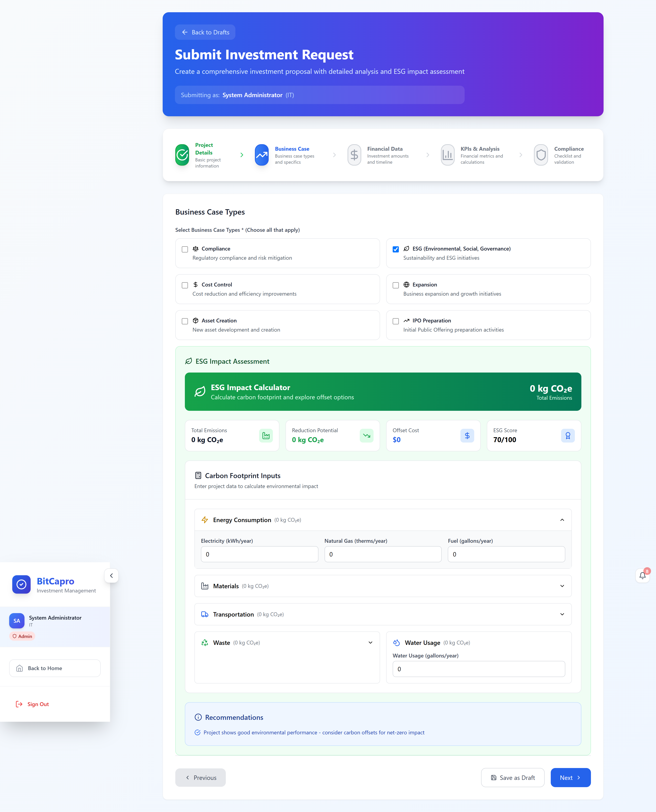The width and height of the screenshot is (656, 812).
Task: Click the BitCapro logo icon
Action: 21,584
